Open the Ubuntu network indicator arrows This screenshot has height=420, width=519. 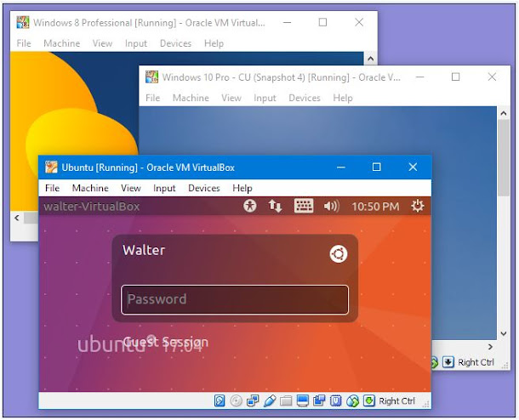click(x=275, y=206)
